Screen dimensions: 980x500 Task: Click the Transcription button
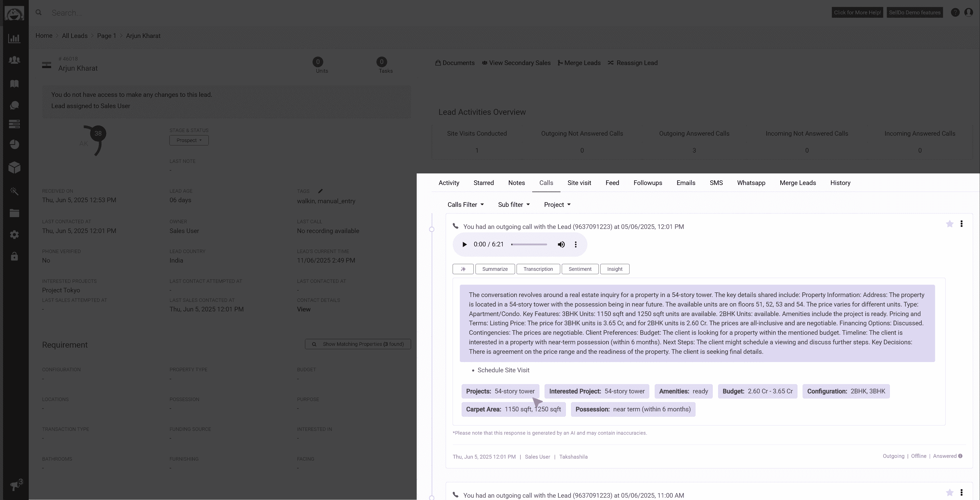(x=538, y=269)
